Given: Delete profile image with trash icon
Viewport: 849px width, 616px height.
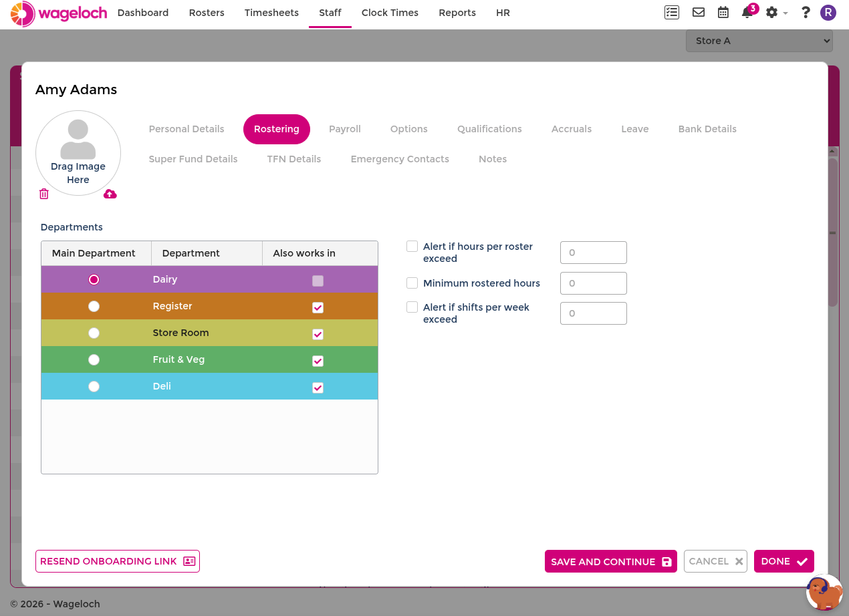Looking at the screenshot, I should tap(44, 194).
